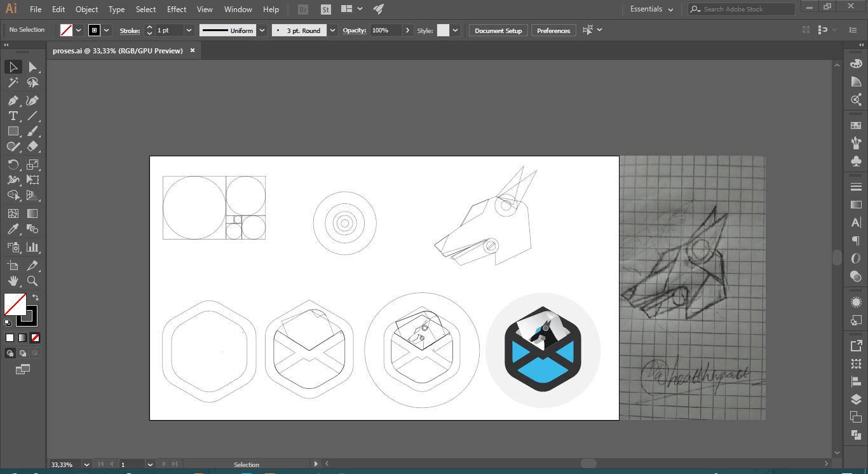Expand the stroke weight dropdown
Image resolution: width=868 pixels, height=474 pixels.
[189, 30]
